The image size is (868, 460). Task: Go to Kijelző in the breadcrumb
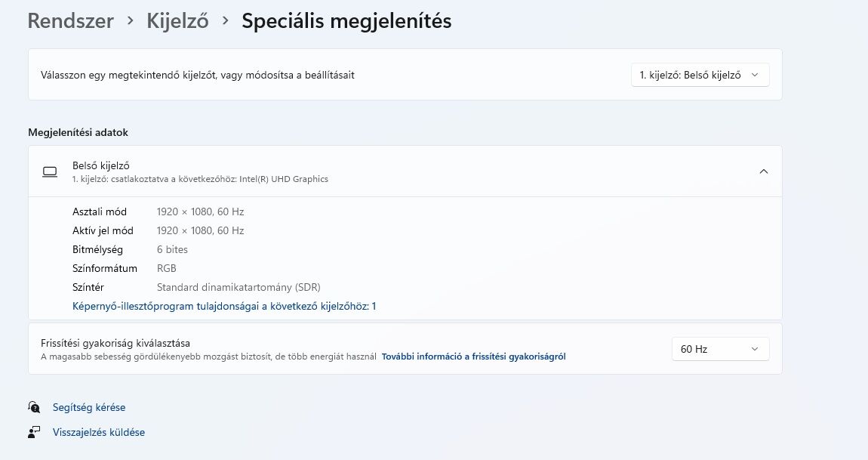(177, 21)
